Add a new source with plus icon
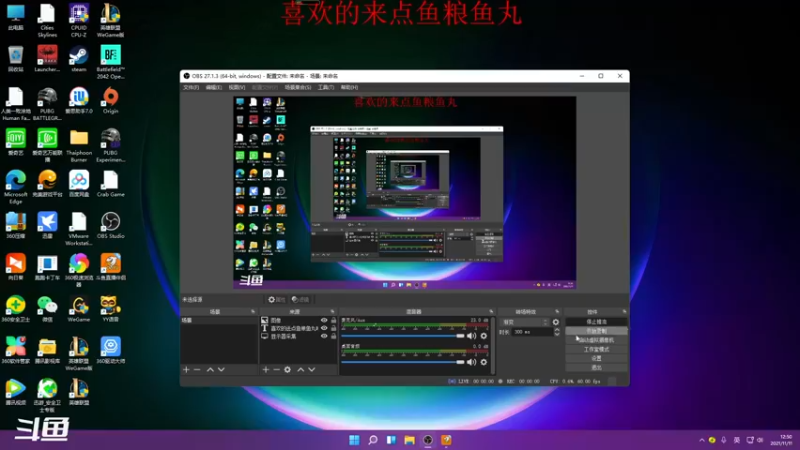This screenshot has width=800, height=450. [x=265, y=369]
